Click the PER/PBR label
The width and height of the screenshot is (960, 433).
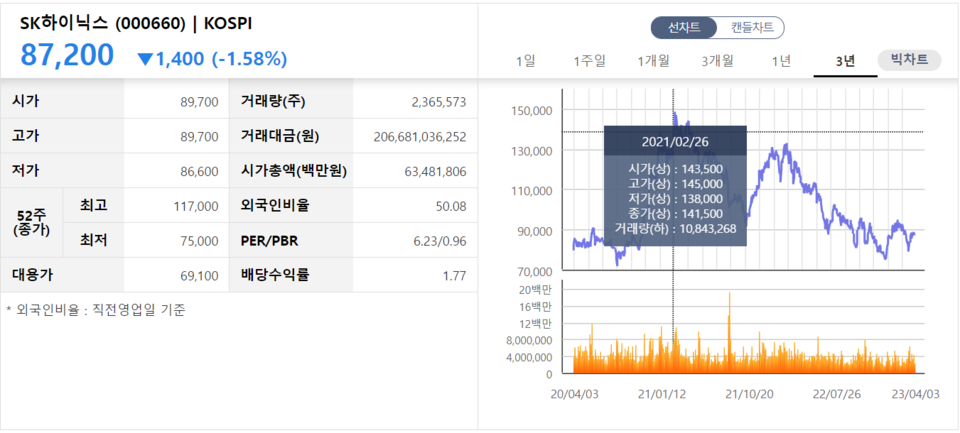[270, 241]
